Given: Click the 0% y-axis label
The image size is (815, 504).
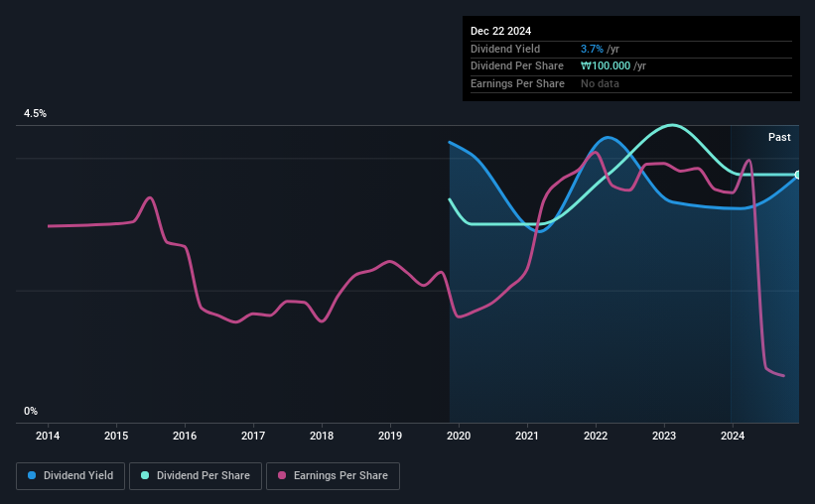Looking at the screenshot, I should (x=31, y=411).
